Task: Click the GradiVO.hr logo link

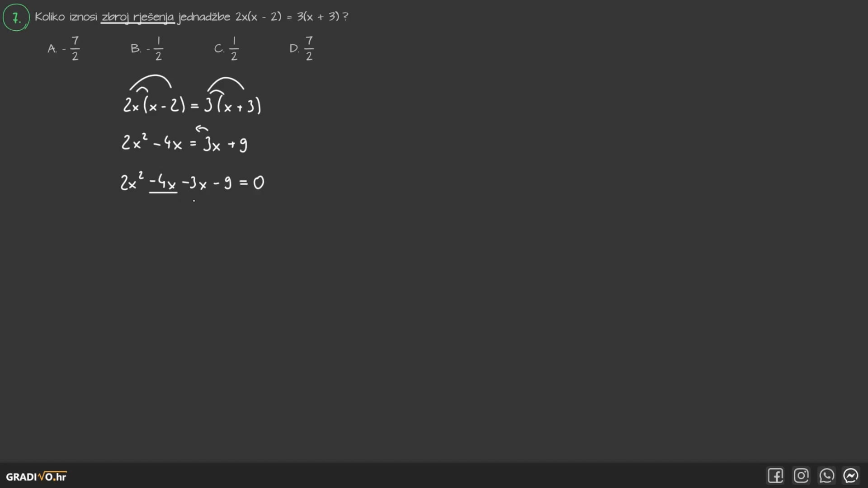Action: coord(37,476)
